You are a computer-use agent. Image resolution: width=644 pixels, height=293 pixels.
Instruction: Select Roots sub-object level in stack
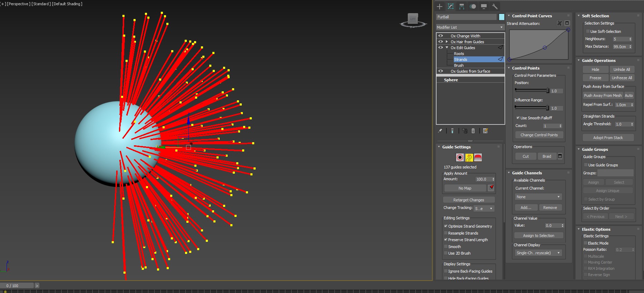pyautogui.click(x=459, y=54)
